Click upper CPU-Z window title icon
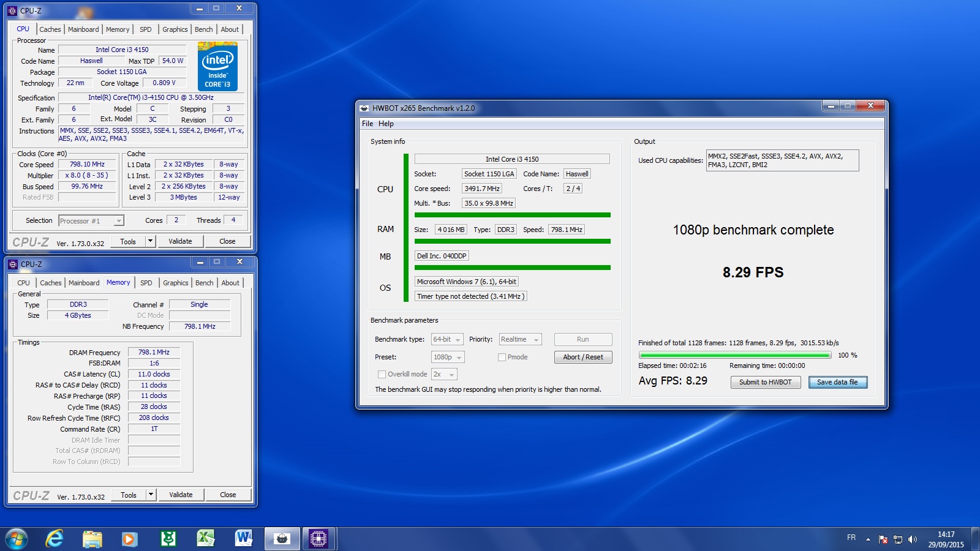Screen dimensions: 980x551 [13, 11]
